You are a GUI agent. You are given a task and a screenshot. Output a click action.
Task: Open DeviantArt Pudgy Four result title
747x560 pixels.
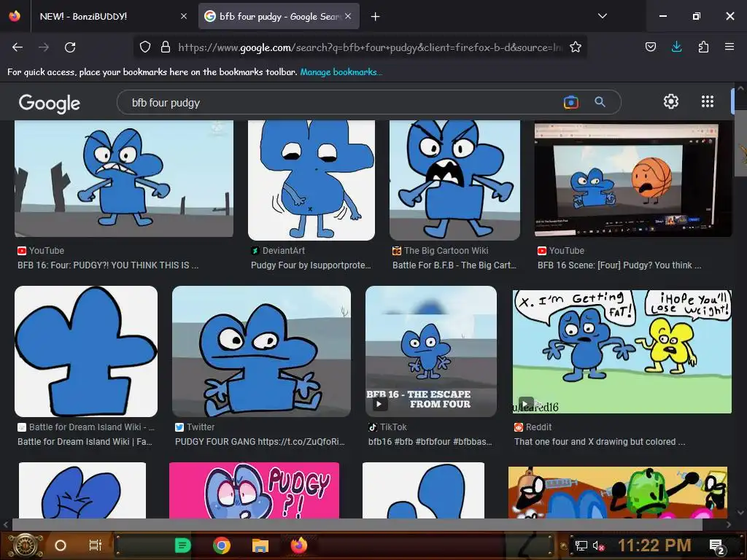click(x=311, y=265)
